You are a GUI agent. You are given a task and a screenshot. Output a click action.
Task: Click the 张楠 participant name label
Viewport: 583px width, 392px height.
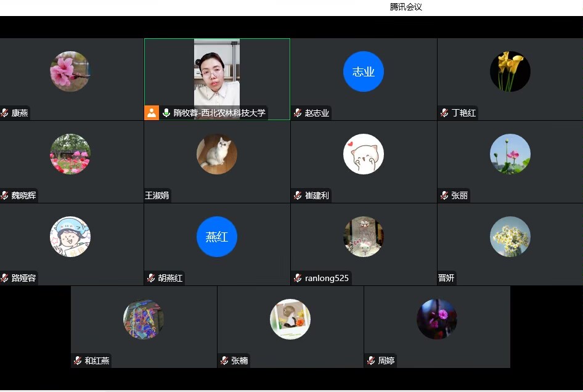click(239, 361)
